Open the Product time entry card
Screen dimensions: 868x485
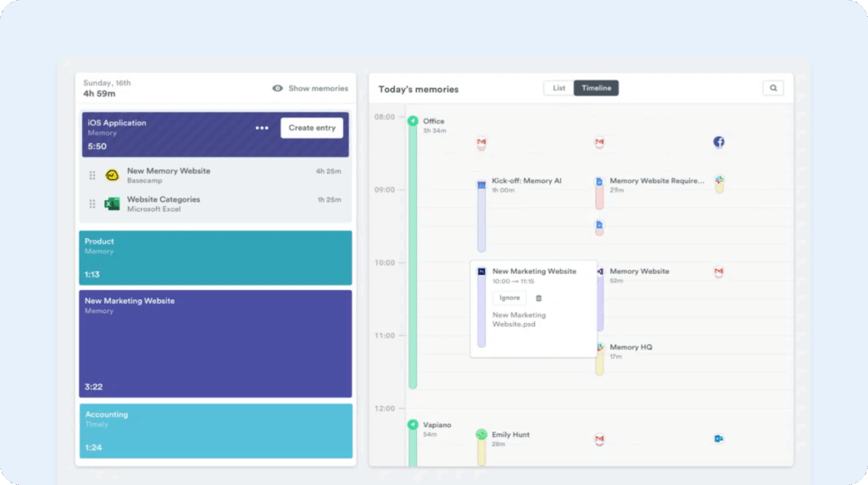(215, 258)
